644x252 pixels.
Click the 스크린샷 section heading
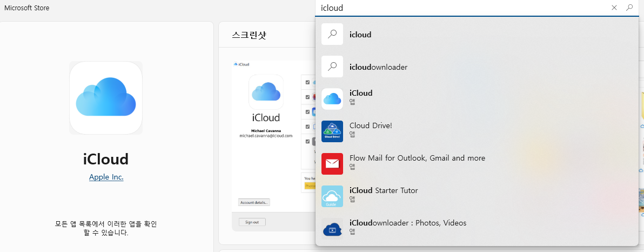tap(249, 35)
